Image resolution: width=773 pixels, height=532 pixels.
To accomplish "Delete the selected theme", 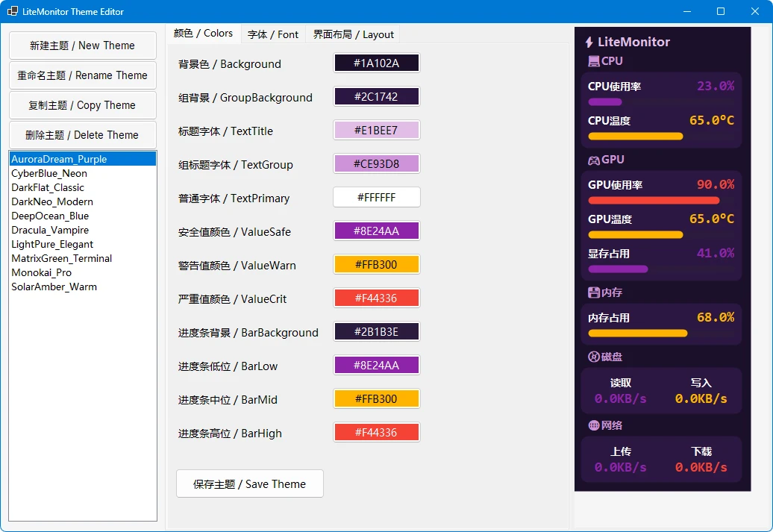I will 82,134.
